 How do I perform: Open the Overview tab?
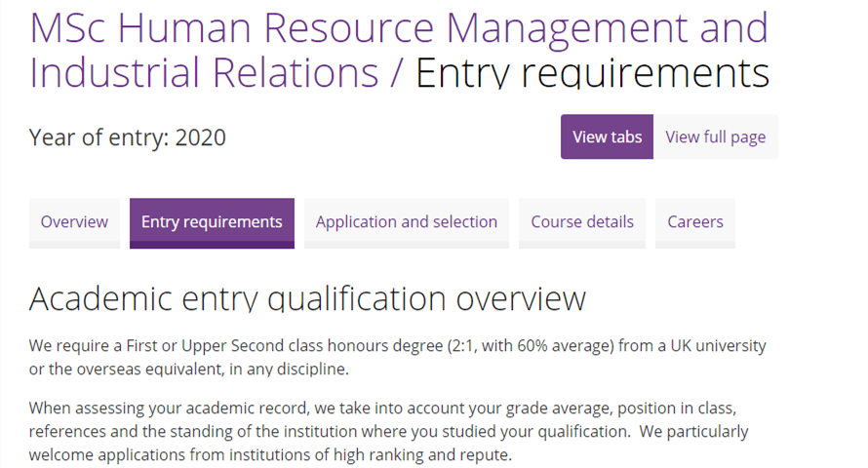click(x=74, y=222)
